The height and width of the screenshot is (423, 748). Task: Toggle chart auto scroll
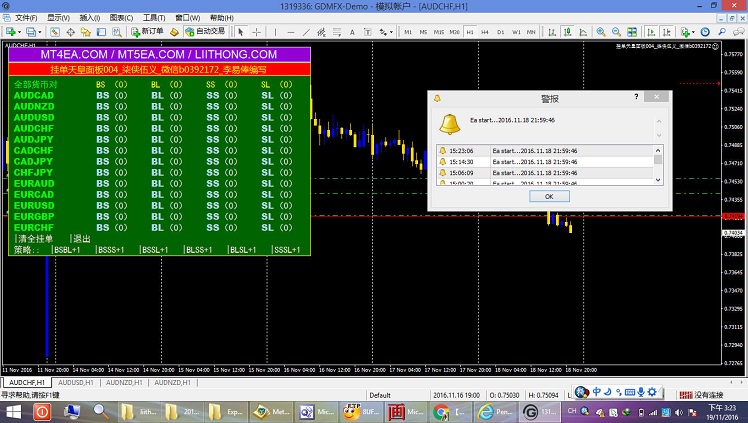coord(651,31)
